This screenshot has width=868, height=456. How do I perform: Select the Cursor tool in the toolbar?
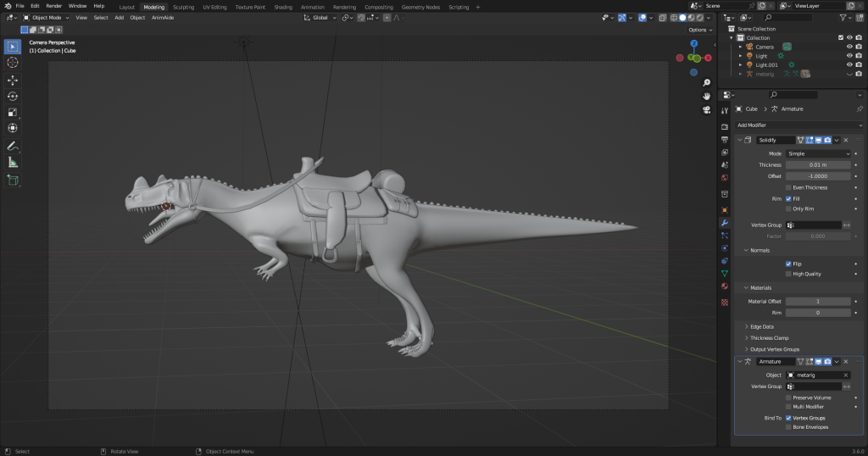coord(13,62)
